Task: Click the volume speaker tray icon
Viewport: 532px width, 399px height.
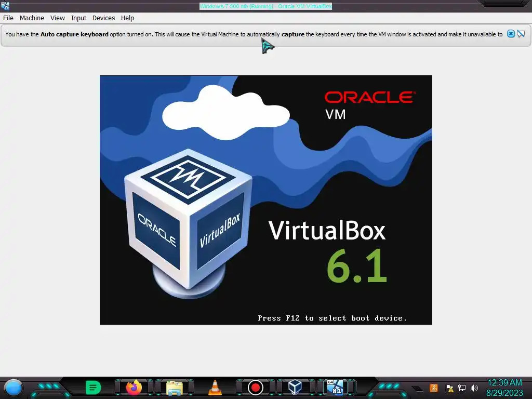Action: [x=474, y=388]
